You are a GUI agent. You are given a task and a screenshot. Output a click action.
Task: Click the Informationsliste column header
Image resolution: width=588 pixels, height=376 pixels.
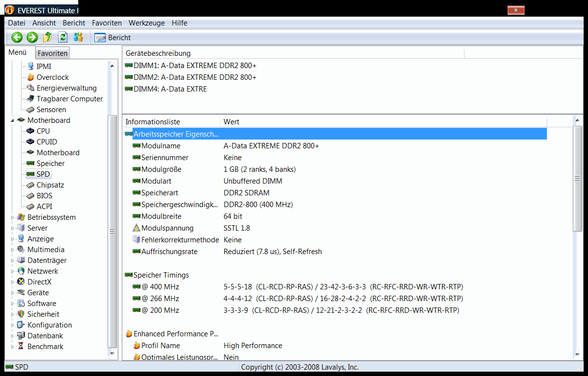click(x=171, y=122)
